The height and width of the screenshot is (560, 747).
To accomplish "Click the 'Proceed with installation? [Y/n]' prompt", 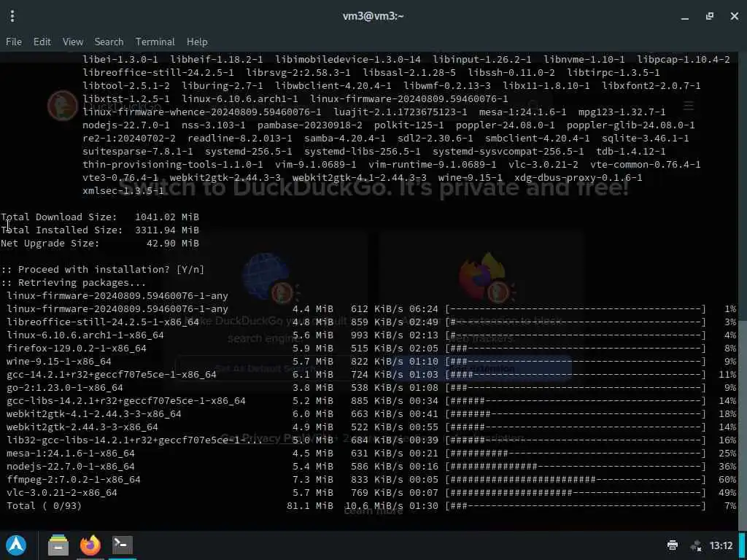I will pos(102,270).
